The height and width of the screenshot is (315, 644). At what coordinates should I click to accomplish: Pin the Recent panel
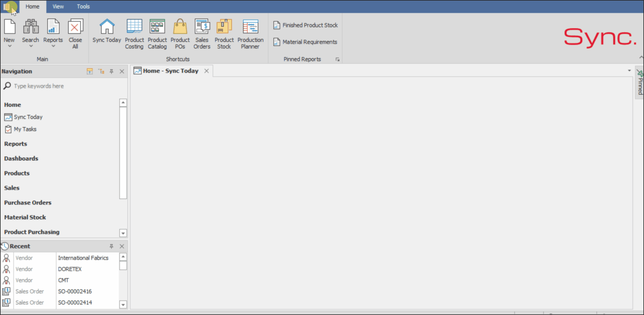(112, 246)
